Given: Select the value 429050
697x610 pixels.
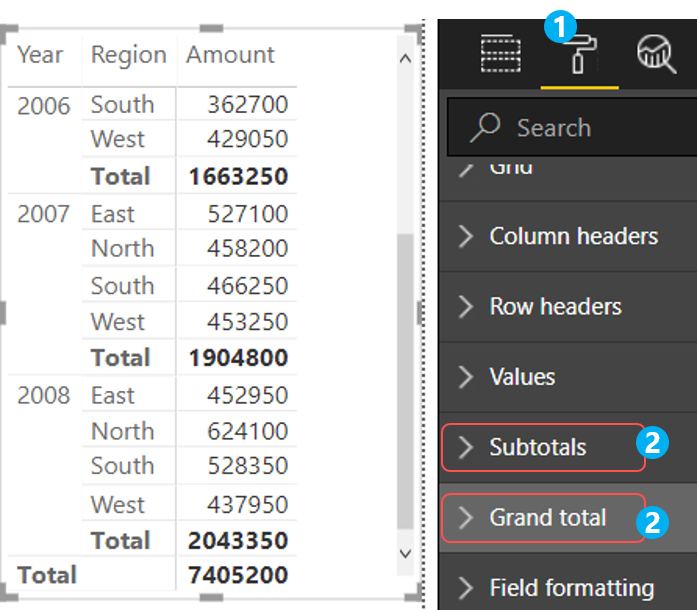Looking at the screenshot, I should click(248, 139).
